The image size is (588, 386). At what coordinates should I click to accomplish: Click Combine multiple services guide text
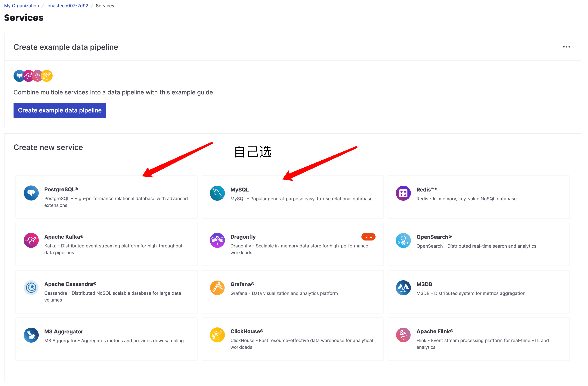(x=114, y=92)
